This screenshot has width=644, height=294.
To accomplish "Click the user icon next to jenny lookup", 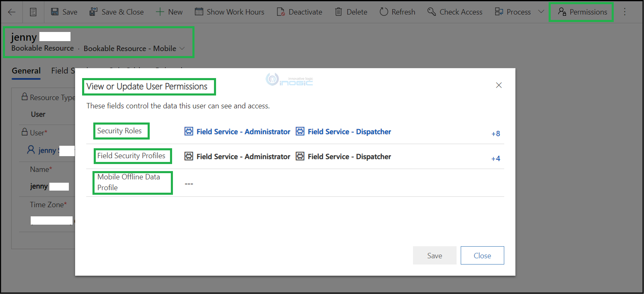I will [x=31, y=150].
